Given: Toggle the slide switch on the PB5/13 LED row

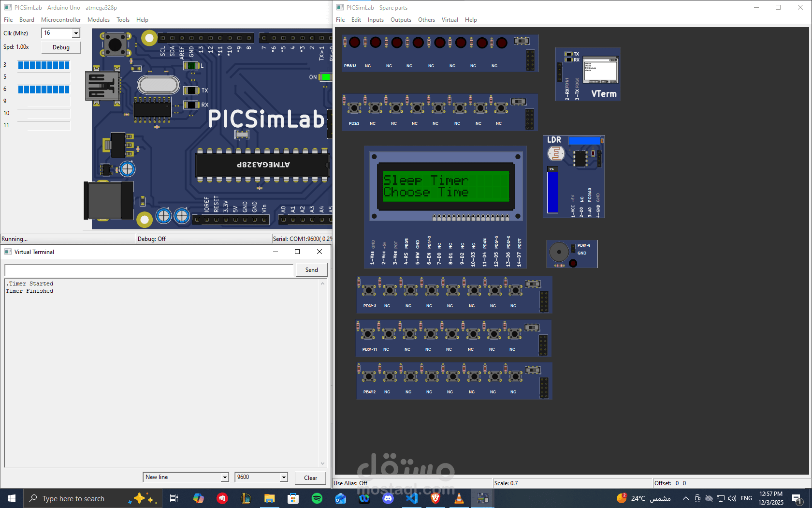Looking at the screenshot, I should coord(521,41).
